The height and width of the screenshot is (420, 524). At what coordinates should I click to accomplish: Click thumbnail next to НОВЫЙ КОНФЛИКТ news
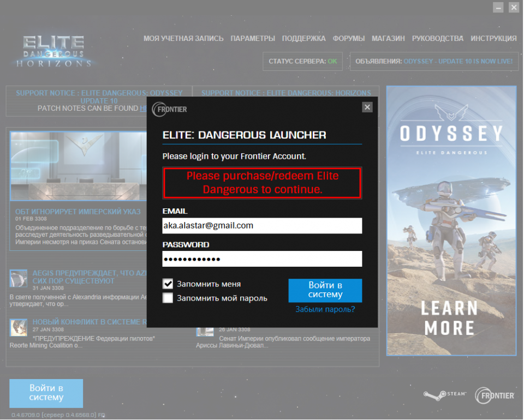click(x=19, y=327)
